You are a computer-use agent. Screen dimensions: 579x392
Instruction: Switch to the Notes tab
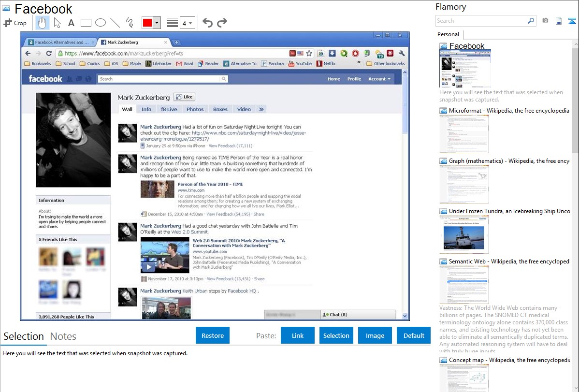pyautogui.click(x=63, y=336)
